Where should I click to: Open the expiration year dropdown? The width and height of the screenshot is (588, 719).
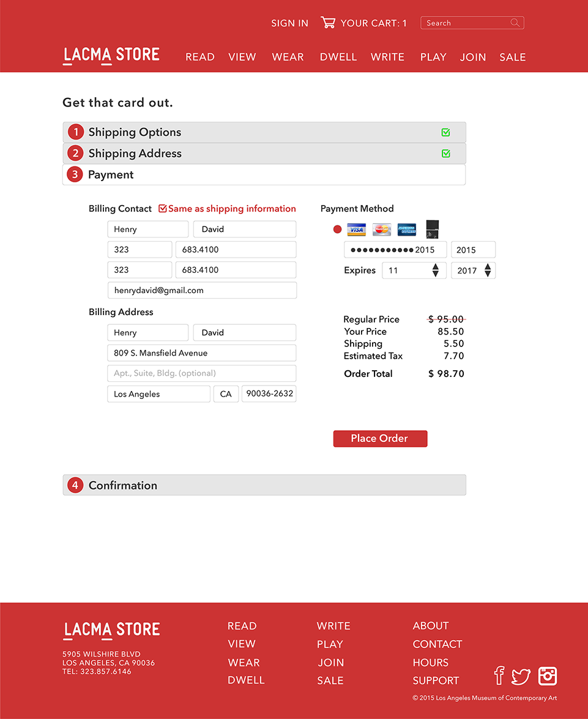click(473, 270)
